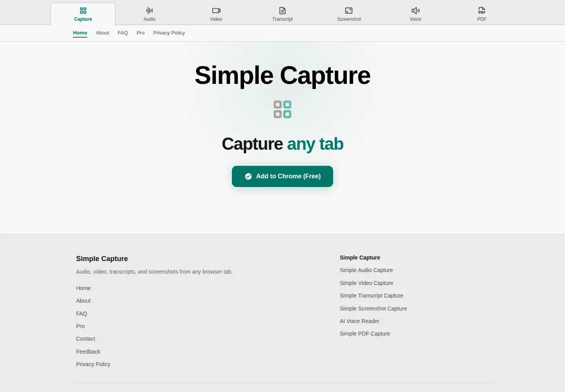This screenshot has width=565, height=392.
Task: Click the footer Simple Capture heading on left
Action: point(102,259)
